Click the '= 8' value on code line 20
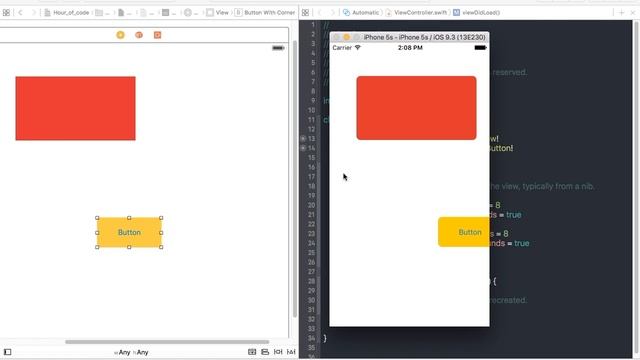This screenshot has height=360, width=640. 495,205
